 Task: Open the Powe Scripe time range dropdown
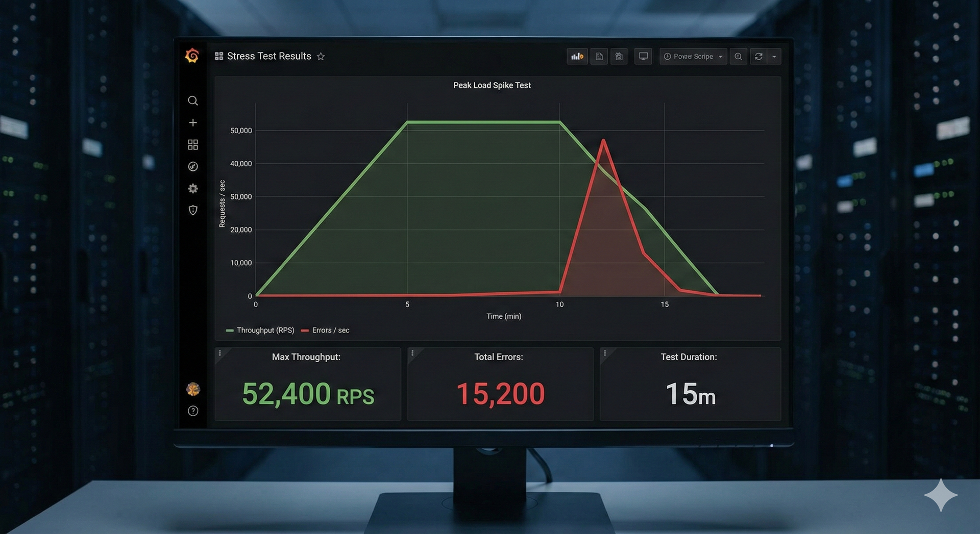(693, 57)
